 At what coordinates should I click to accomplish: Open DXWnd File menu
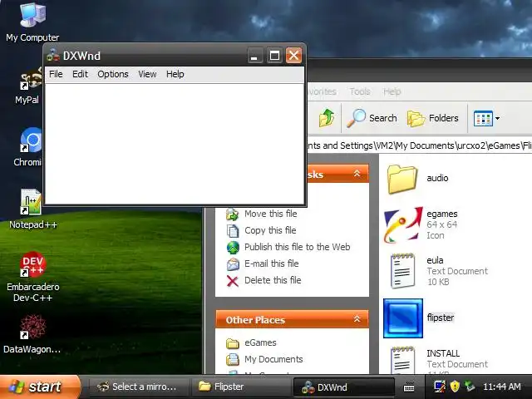point(56,74)
